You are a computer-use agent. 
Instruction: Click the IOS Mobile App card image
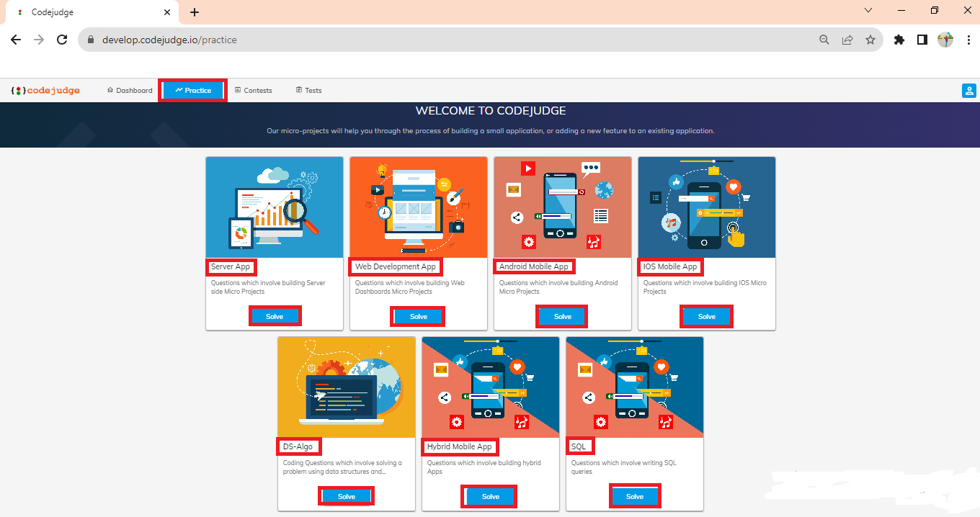click(707, 207)
